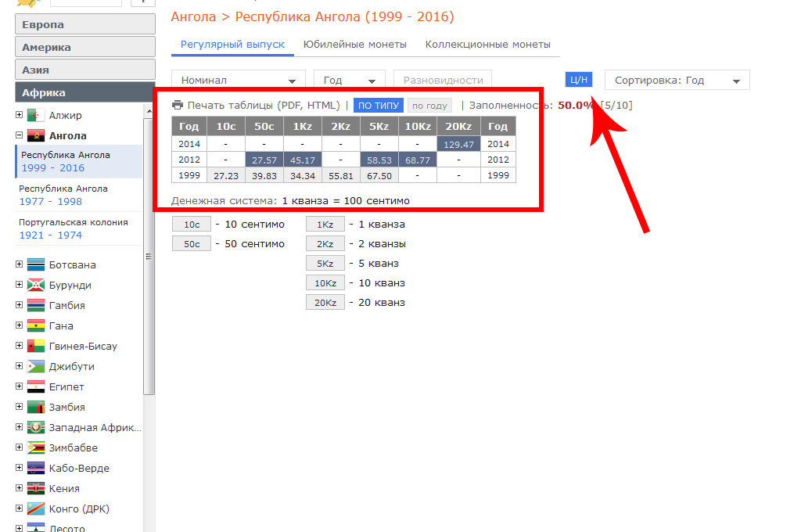Open the Коллекционные монеты tab
794x532 pixels.
[488, 45]
